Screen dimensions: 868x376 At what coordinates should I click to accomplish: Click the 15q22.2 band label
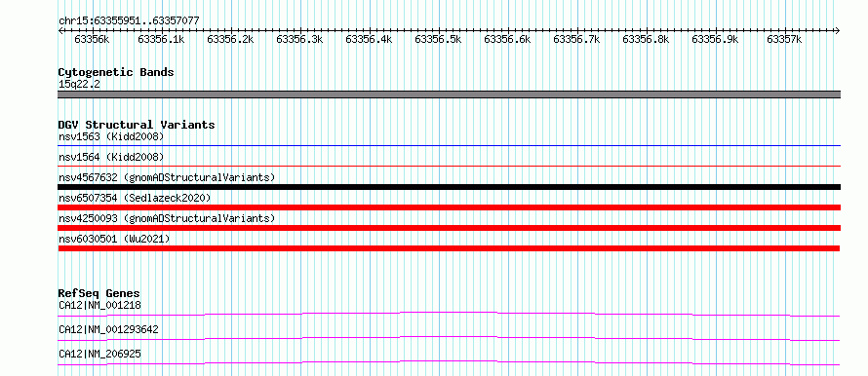click(x=79, y=85)
